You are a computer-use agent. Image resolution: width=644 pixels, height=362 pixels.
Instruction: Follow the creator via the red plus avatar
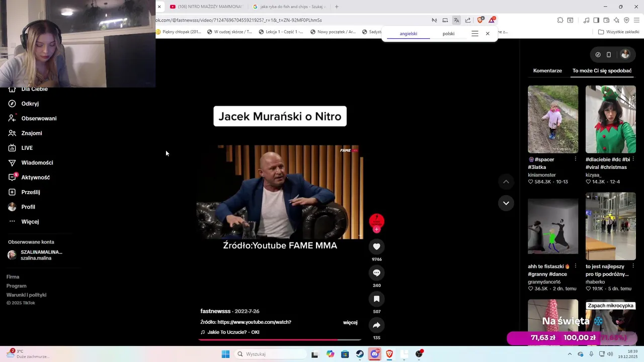point(376,229)
